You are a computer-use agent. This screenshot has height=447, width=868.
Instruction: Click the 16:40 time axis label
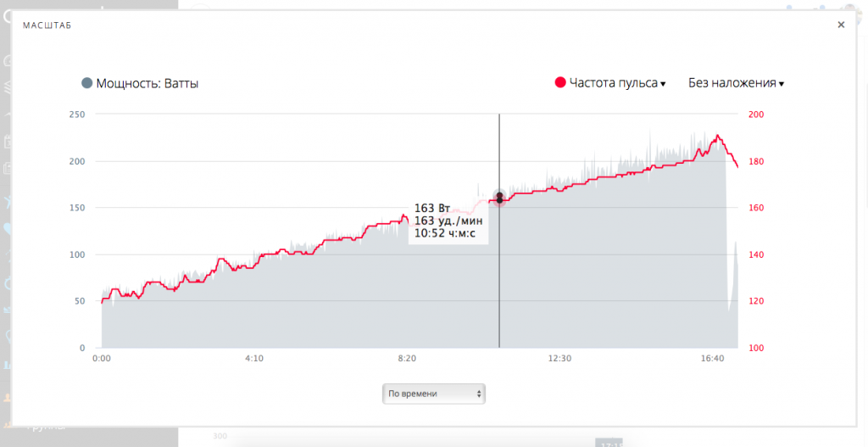click(713, 359)
